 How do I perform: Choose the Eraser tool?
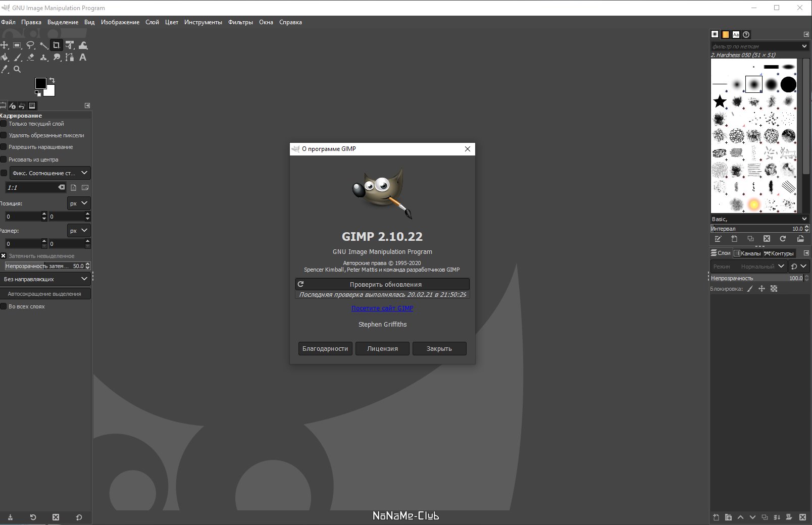(31, 58)
